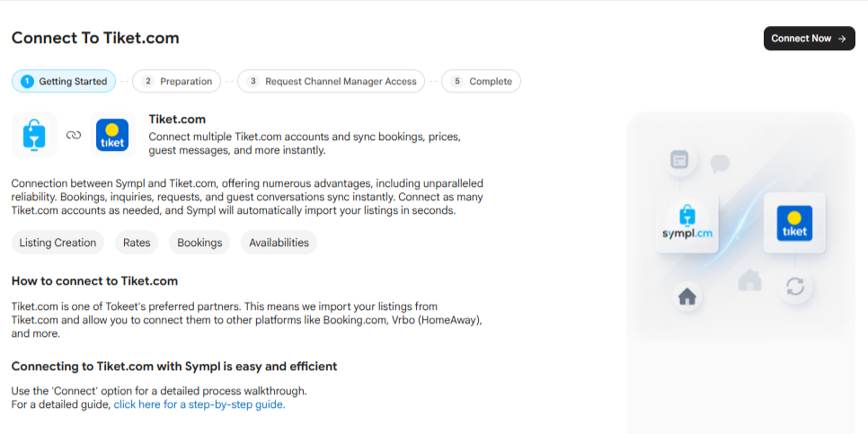This screenshot has height=434, width=868.
Task: Select the Bookings tag
Action: pos(199,243)
